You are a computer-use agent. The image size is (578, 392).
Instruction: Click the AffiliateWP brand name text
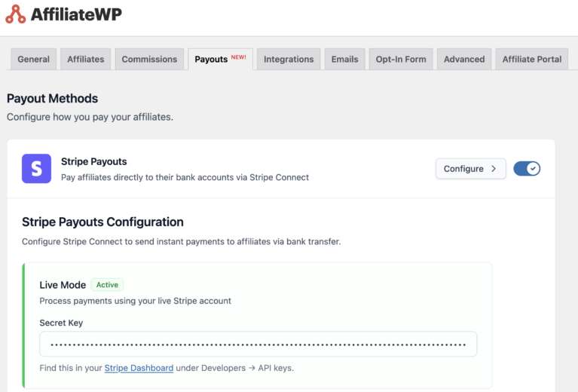pyautogui.click(x=76, y=14)
